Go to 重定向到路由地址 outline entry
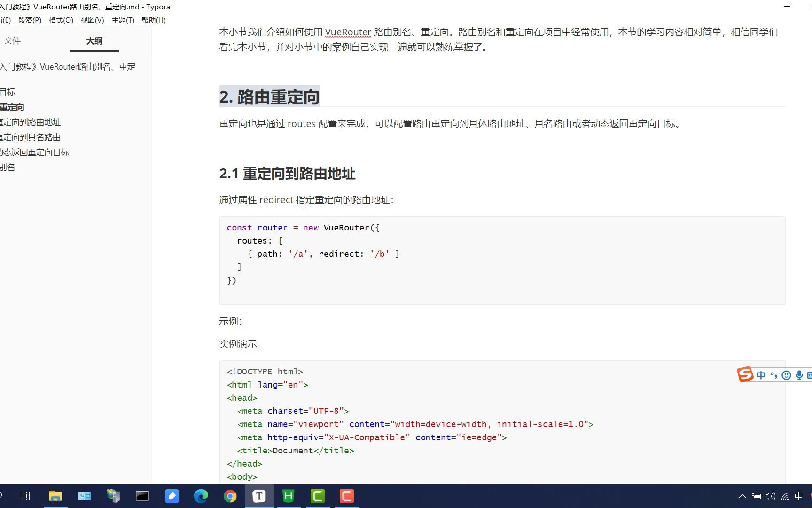 tap(31, 122)
